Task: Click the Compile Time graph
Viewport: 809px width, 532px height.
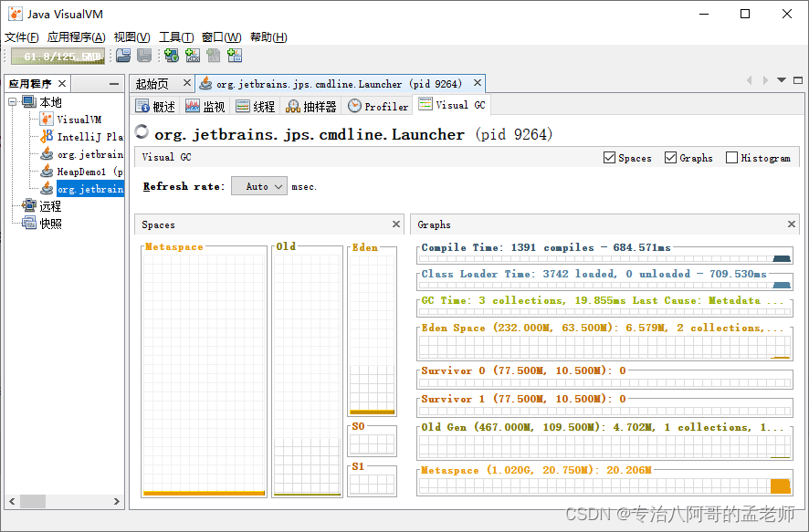Action: [x=604, y=258]
